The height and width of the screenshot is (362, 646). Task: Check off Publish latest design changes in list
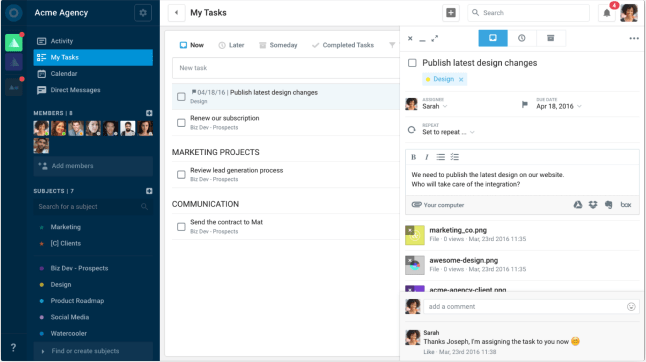coord(181,97)
